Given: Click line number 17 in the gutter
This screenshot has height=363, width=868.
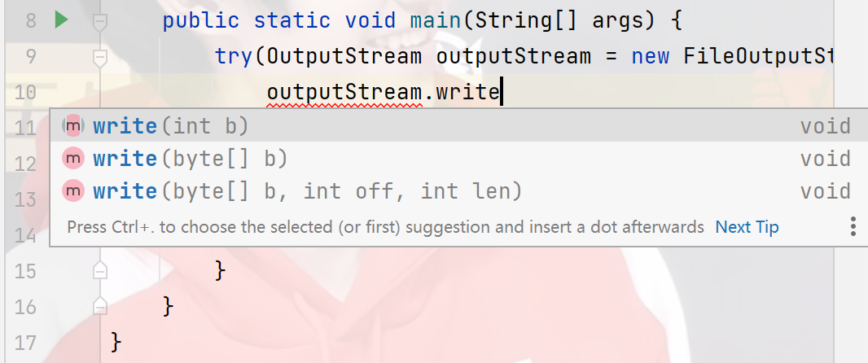Looking at the screenshot, I should tap(25, 343).
